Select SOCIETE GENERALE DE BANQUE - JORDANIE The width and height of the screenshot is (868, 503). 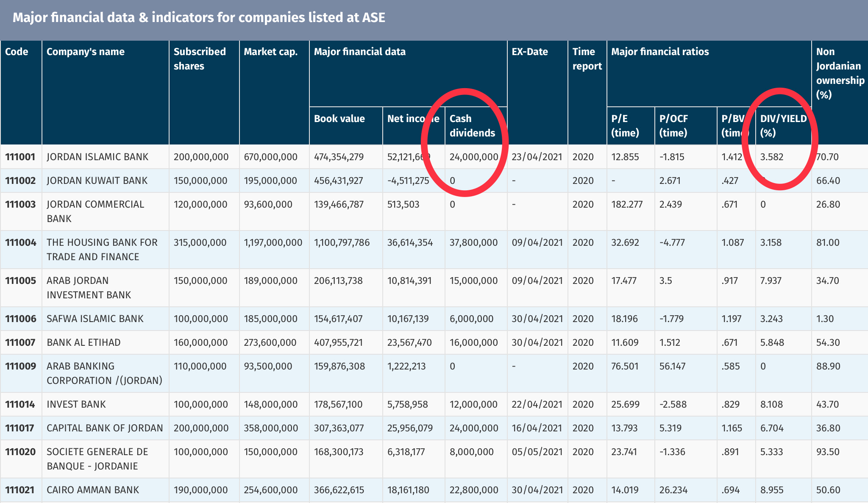pyautogui.click(x=97, y=459)
